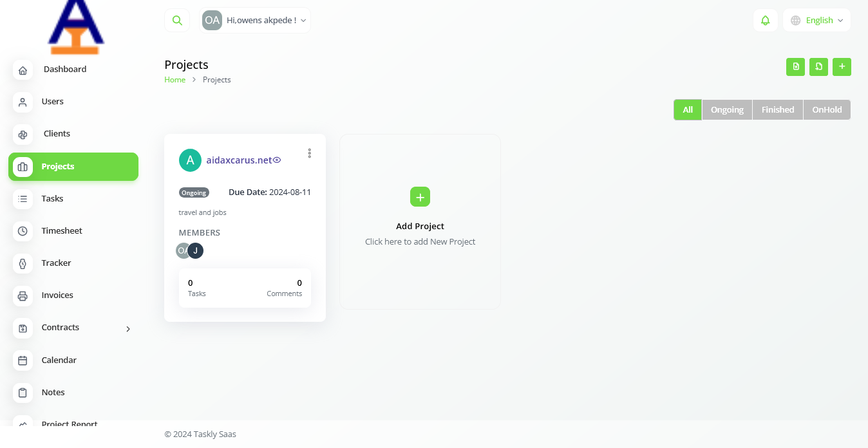Go to Calendar in the sidebar
Screen dimensions: 868x448
click(x=59, y=360)
